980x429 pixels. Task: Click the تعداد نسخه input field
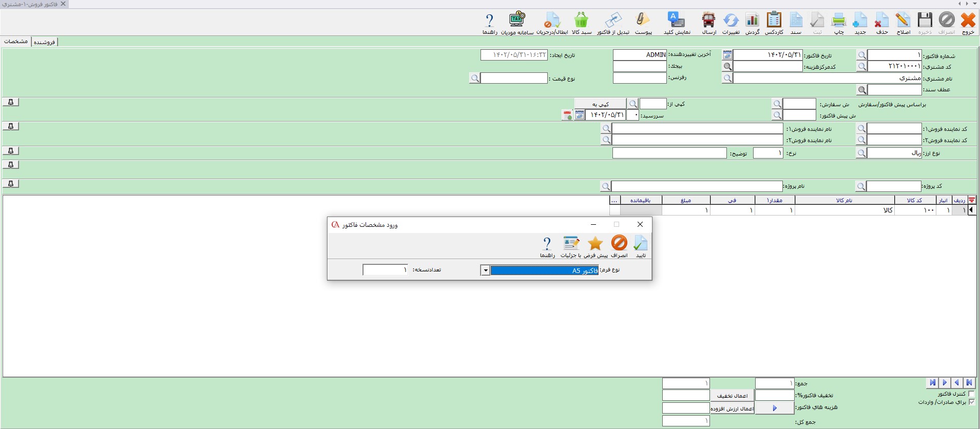[385, 270]
